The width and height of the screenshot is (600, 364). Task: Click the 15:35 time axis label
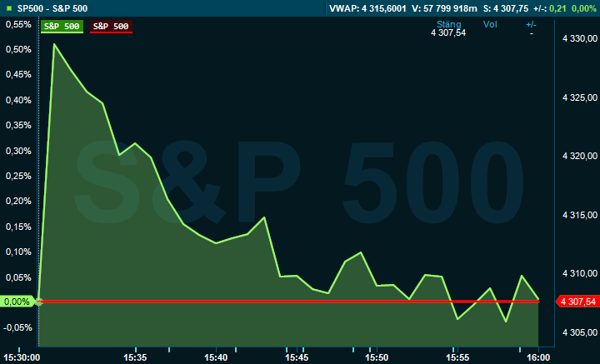(135, 357)
